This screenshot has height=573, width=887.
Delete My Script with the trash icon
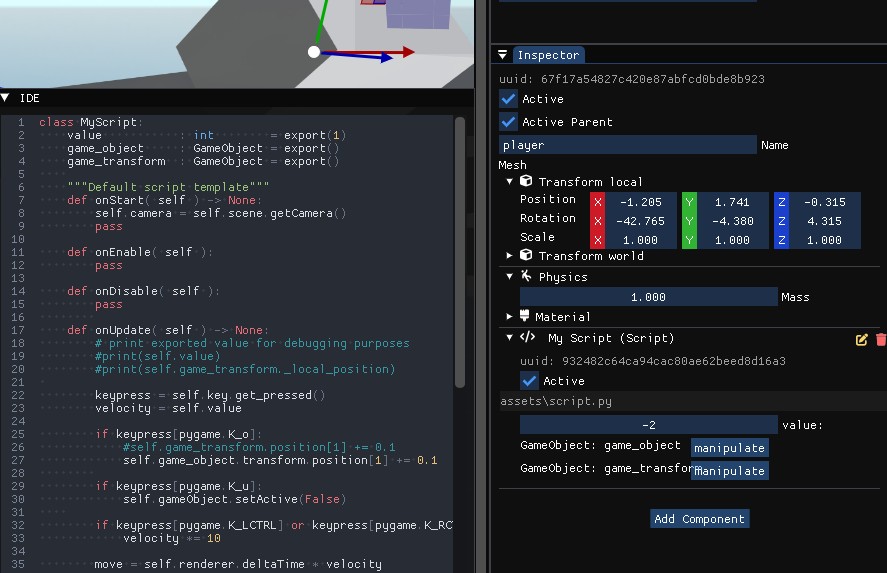880,340
